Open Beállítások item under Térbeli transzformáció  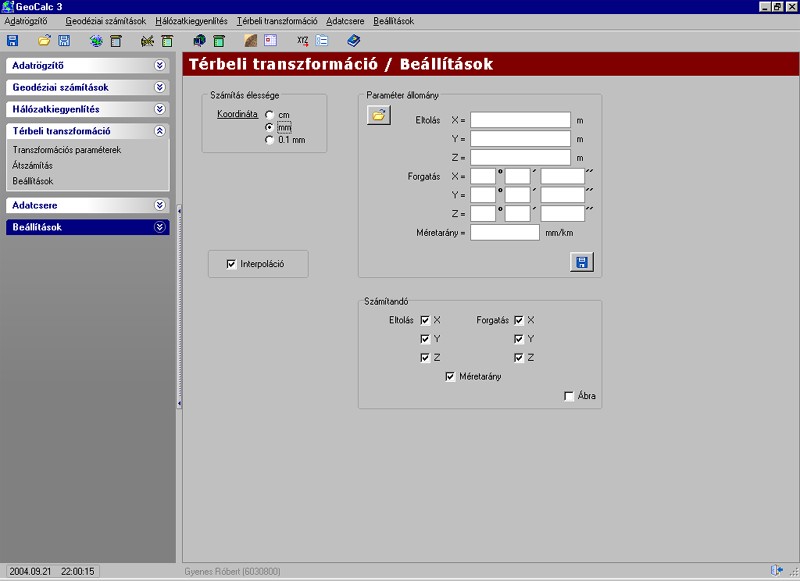[33, 181]
